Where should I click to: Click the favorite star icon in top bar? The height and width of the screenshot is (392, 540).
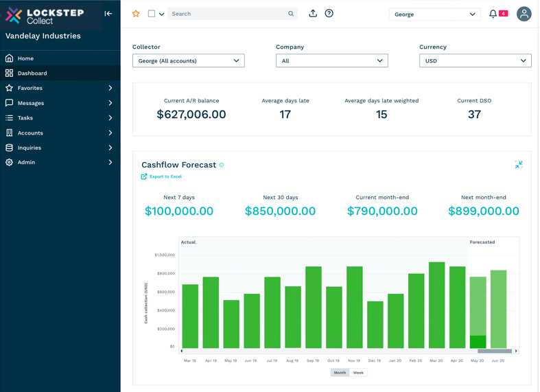136,14
